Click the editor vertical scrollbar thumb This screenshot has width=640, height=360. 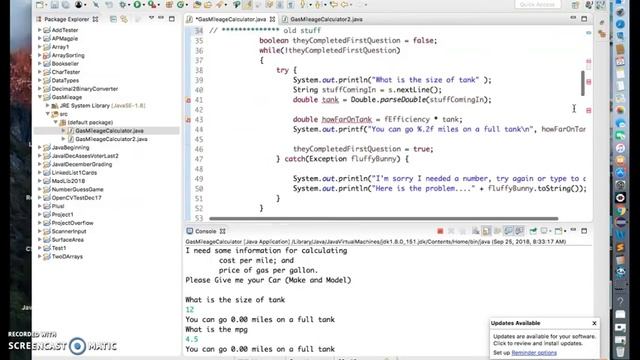point(582,83)
